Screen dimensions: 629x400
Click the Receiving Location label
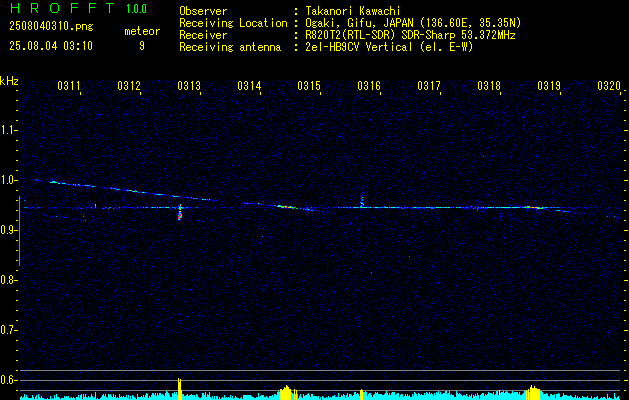point(233,23)
